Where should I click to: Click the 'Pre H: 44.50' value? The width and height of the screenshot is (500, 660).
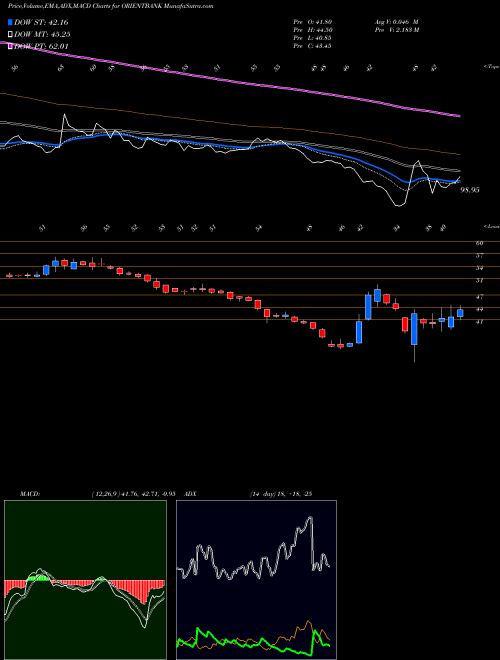313,30
